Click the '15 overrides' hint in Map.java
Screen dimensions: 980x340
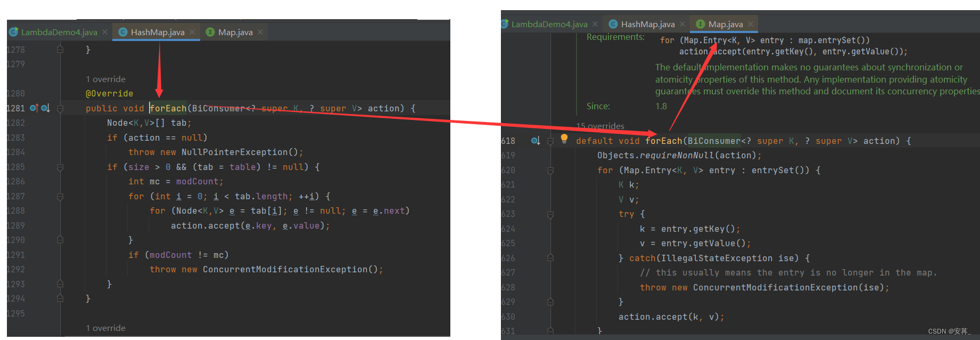600,126
